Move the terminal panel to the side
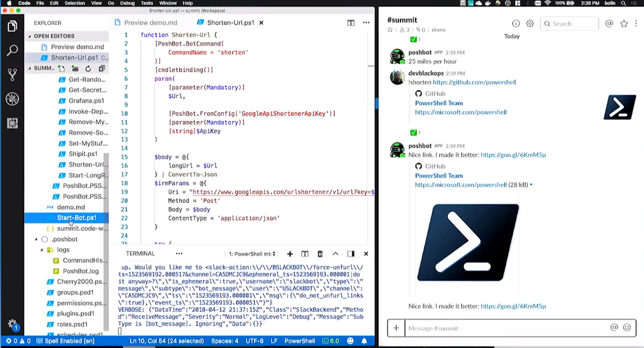This screenshot has width=644, height=348. (351, 254)
